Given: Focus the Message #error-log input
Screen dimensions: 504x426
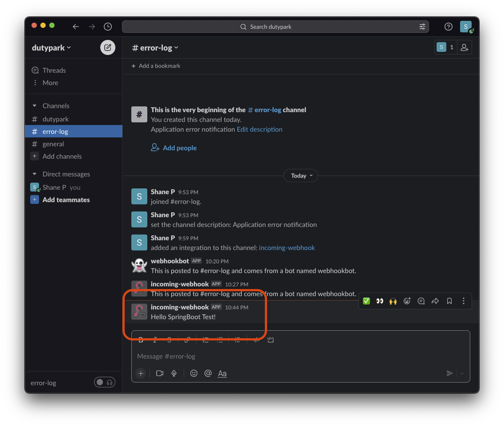Looking at the screenshot, I should 300,356.
